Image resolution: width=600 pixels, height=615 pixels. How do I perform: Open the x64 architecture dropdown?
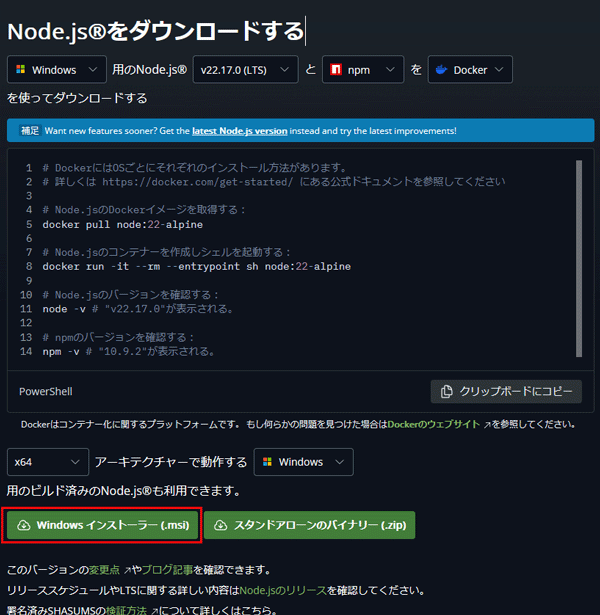(48, 462)
